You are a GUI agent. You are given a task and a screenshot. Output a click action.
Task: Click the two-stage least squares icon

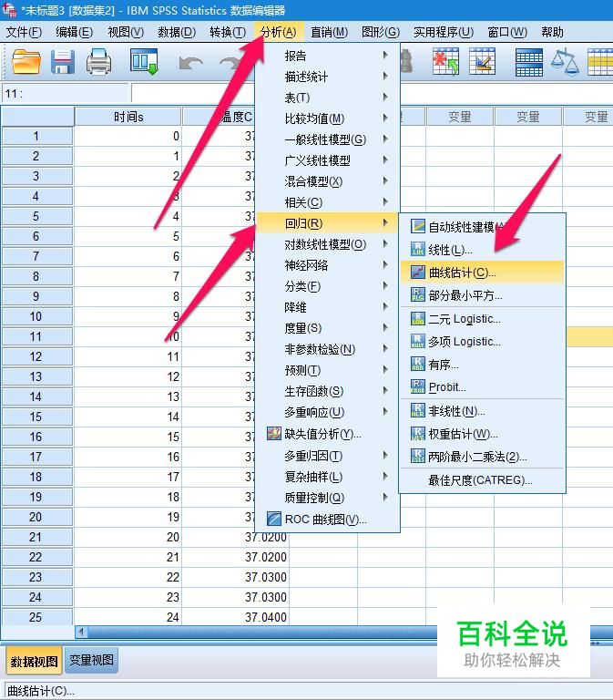click(x=417, y=456)
